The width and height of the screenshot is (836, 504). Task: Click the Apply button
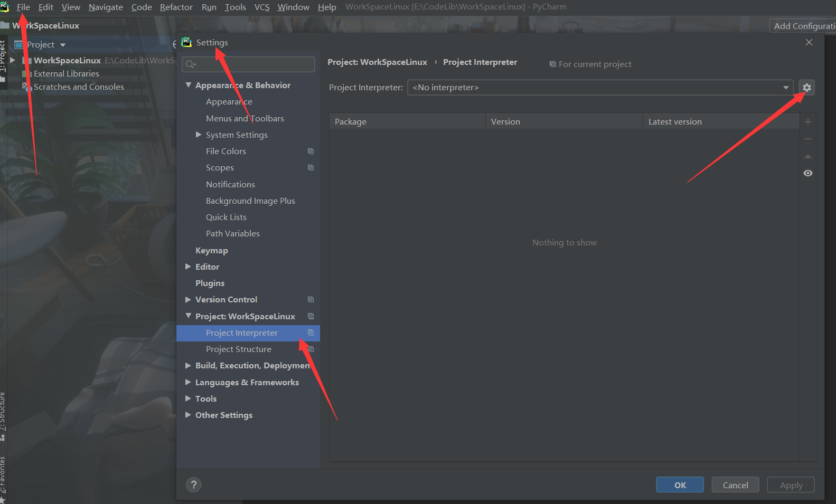click(x=791, y=485)
